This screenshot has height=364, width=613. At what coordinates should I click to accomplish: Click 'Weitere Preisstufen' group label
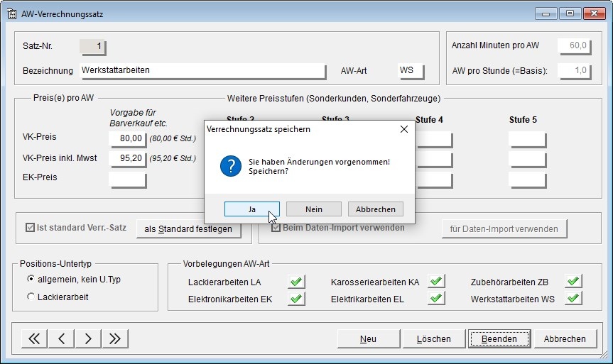click(x=333, y=99)
